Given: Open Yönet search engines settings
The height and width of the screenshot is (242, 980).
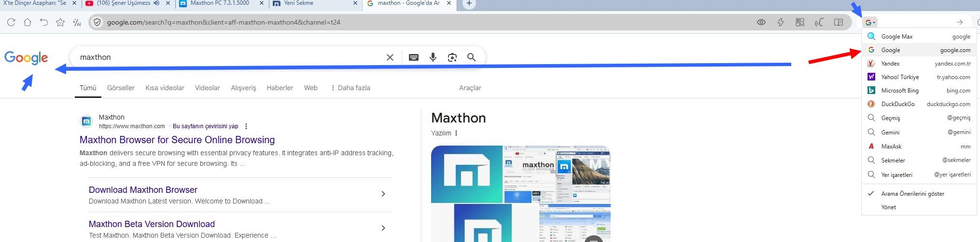Looking at the screenshot, I should (x=919, y=207).
